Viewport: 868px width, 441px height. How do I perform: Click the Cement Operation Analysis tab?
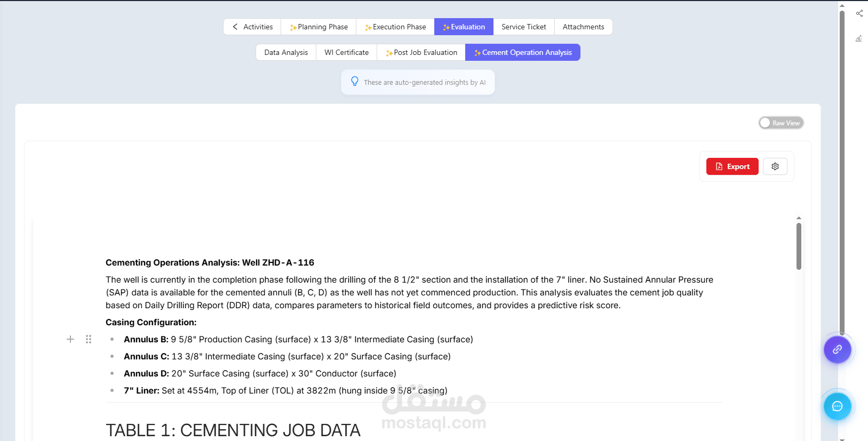click(523, 52)
